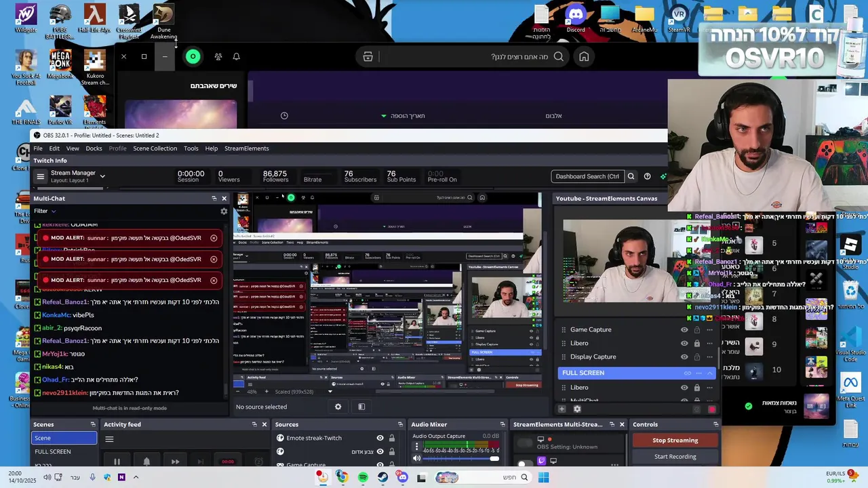Click Stop Streaming button
Screen dimensions: 868x488
coord(675,441)
